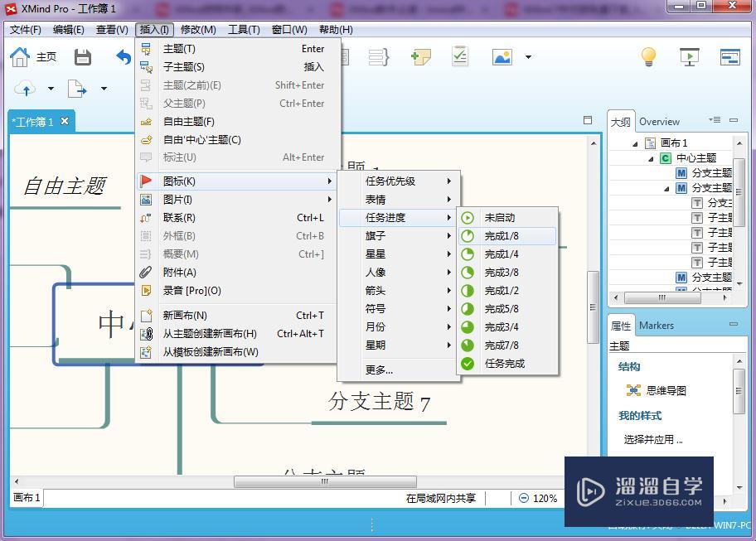Click the Home house icon
Image resolution: width=756 pixels, height=541 pixels.
pyautogui.click(x=20, y=57)
